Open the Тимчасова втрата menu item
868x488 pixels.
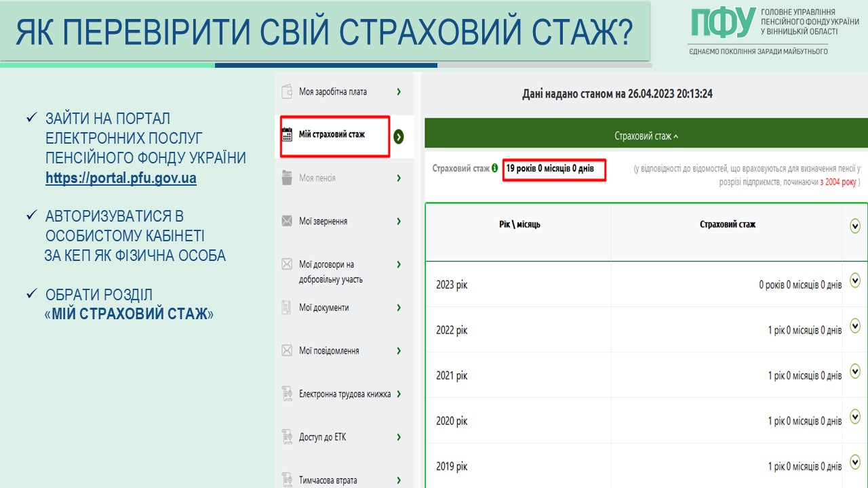328,480
